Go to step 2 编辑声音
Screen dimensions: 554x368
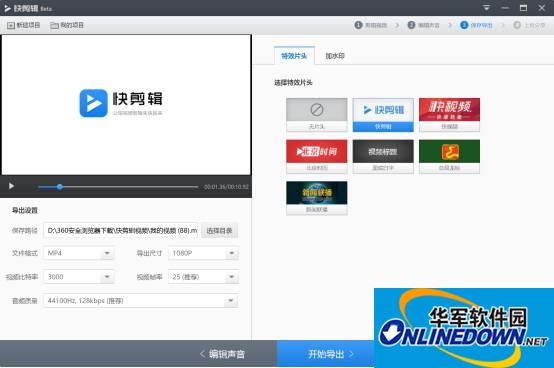424,25
